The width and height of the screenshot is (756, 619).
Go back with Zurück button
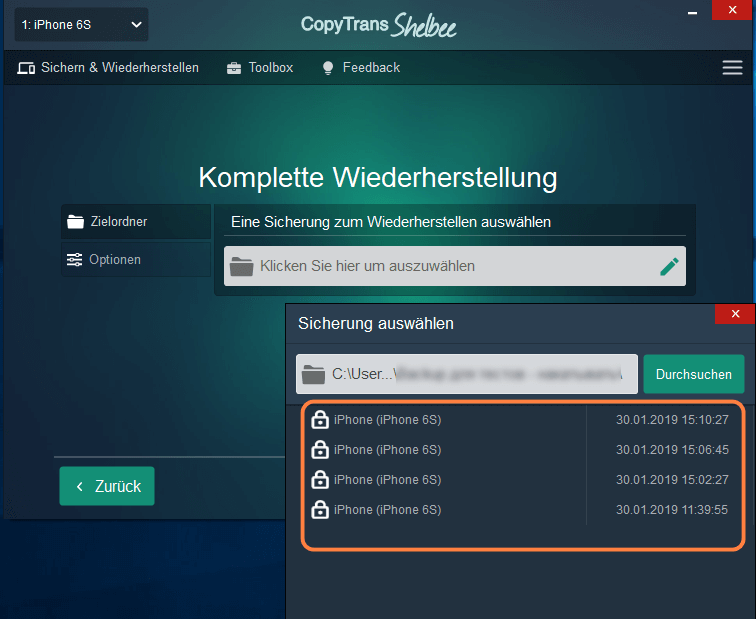tap(107, 486)
